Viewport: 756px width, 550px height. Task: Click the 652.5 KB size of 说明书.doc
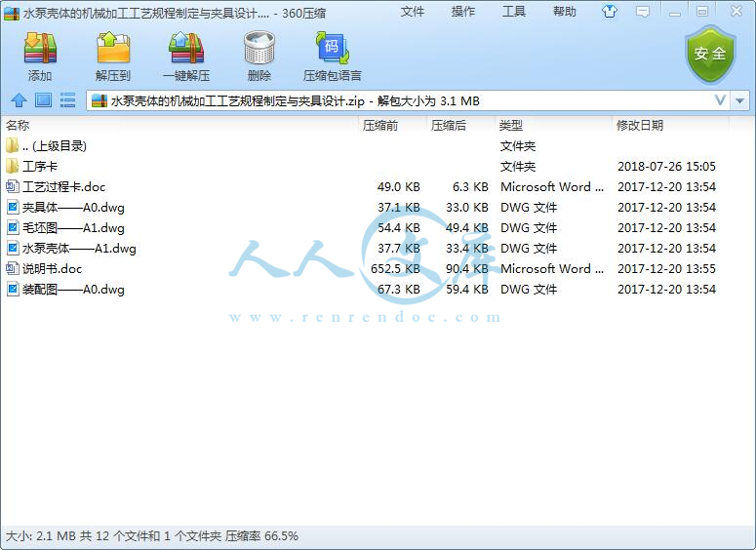click(x=395, y=269)
